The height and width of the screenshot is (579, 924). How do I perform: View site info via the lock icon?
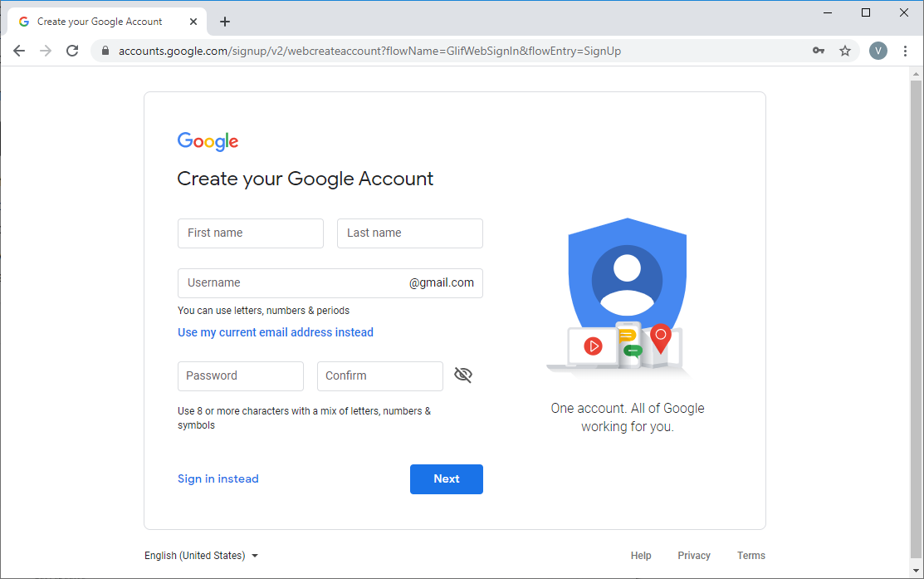click(105, 51)
